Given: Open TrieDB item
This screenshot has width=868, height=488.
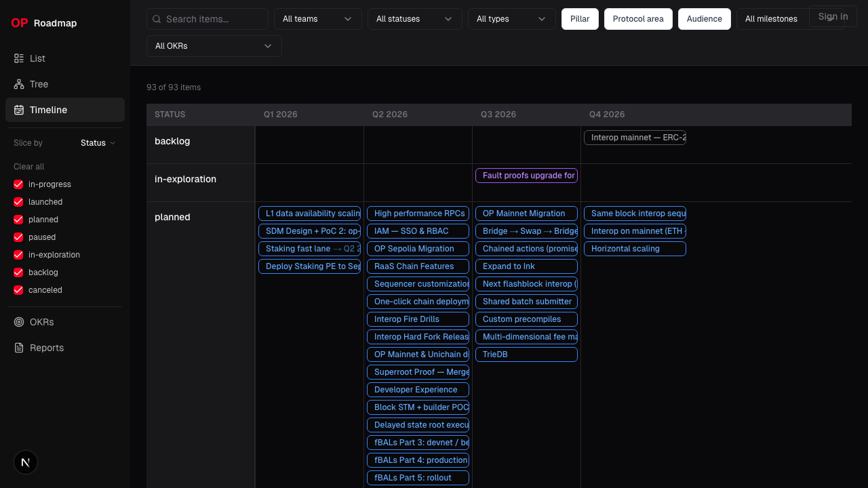Looking at the screenshot, I should pos(526,354).
